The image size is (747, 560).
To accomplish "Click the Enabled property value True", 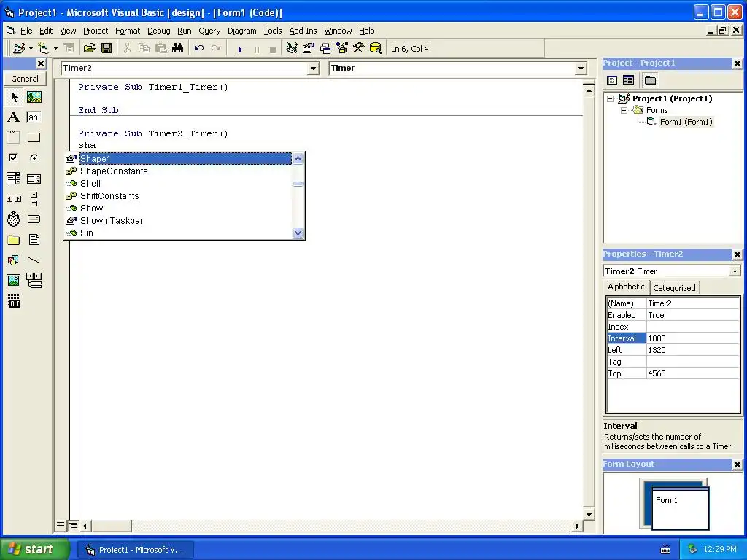I will tap(693, 315).
